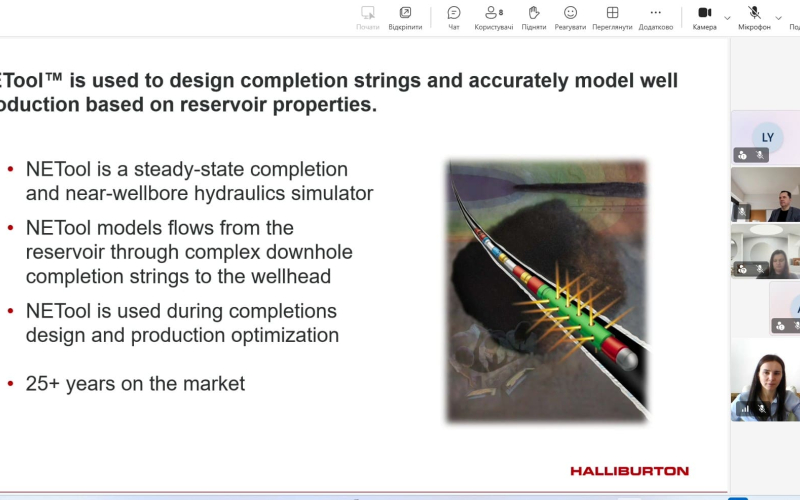Click bullet "NETool is used during completions"
Screen dimensions: 800x500
click(181, 311)
